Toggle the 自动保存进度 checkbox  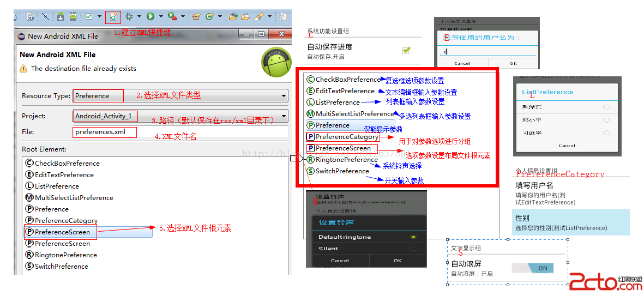(x=406, y=50)
